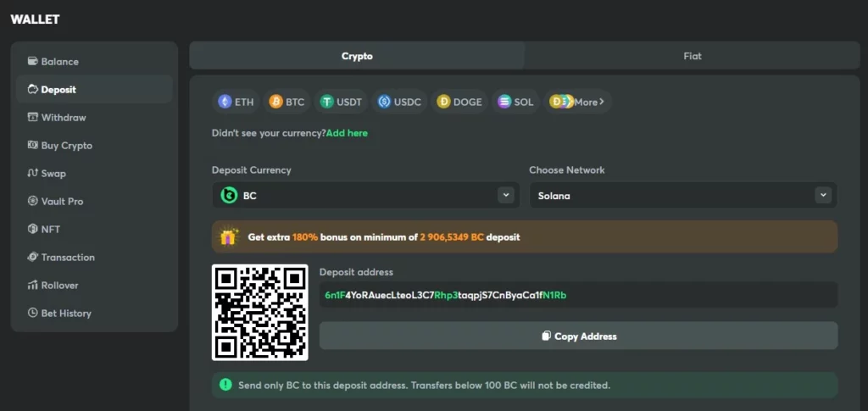The width and height of the screenshot is (868, 411).
Task: Click the '2 906,5349 BC' minimum amount text
Action: click(452, 237)
